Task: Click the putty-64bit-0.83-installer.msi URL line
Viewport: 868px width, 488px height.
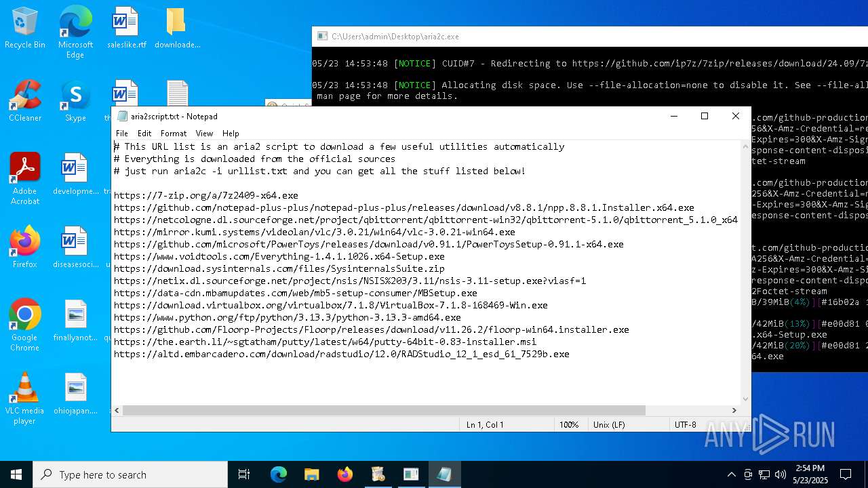Action: 325,342
